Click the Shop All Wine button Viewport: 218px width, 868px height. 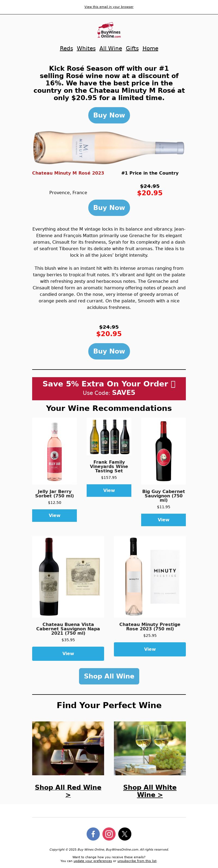pyautogui.click(x=109, y=676)
